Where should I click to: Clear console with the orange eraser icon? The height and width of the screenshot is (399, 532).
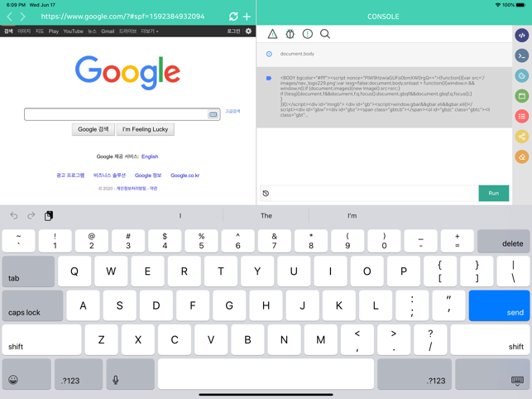coord(522,157)
